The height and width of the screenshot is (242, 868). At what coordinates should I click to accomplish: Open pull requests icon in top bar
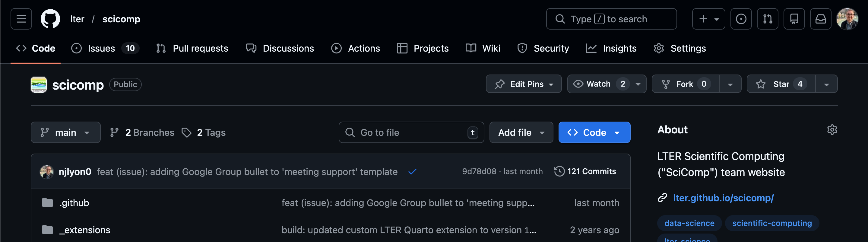[767, 19]
